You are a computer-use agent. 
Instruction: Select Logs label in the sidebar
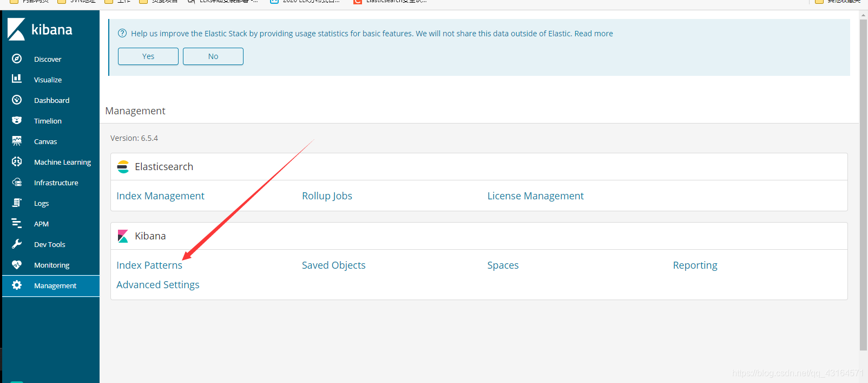41,203
